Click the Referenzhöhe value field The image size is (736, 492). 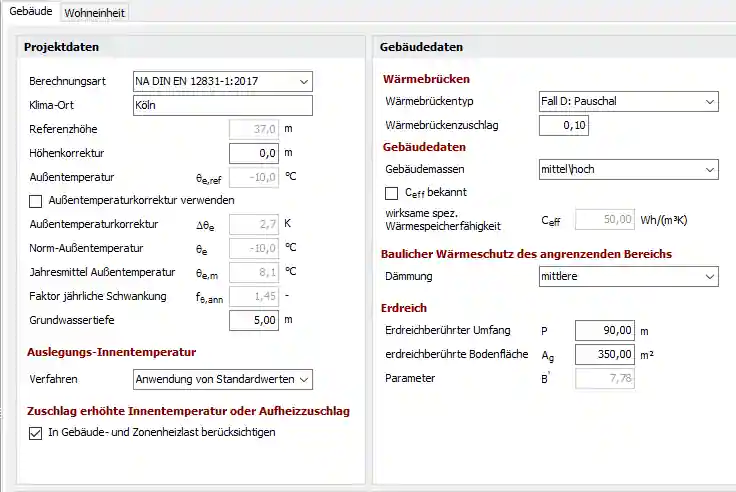[254, 129]
